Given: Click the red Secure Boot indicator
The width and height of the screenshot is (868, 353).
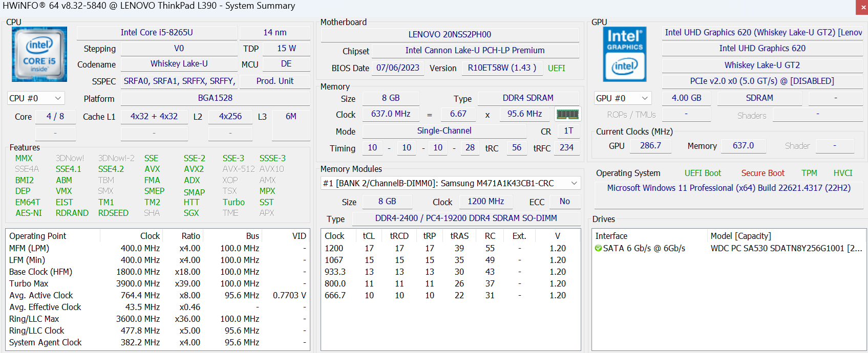Looking at the screenshot, I should point(763,173).
